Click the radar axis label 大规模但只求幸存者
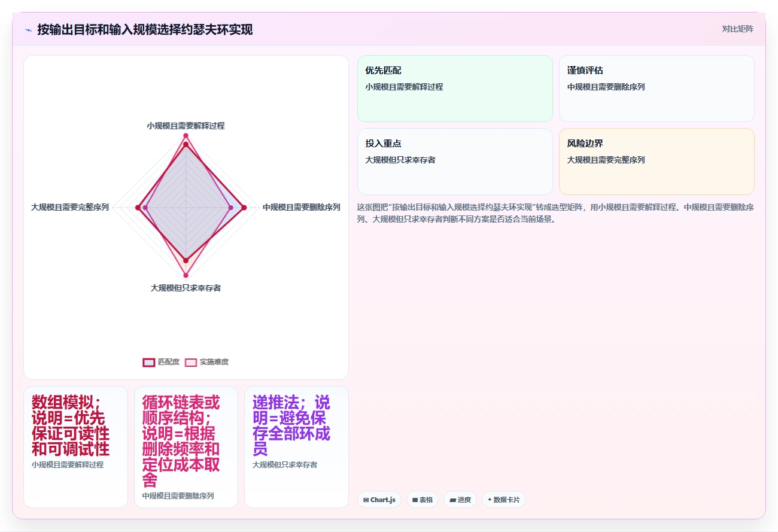 (186, 288)
